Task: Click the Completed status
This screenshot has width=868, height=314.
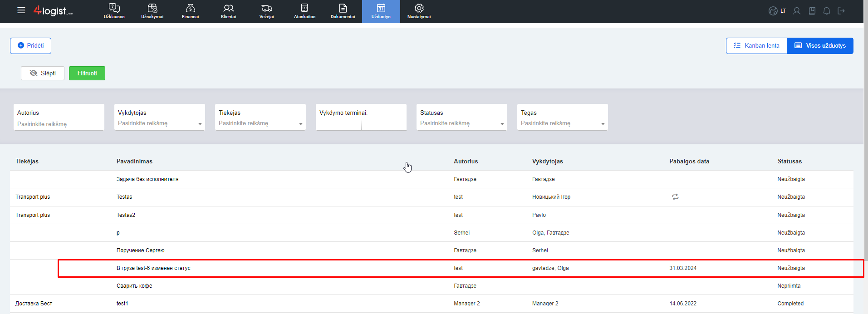Action: click(790, 304)
